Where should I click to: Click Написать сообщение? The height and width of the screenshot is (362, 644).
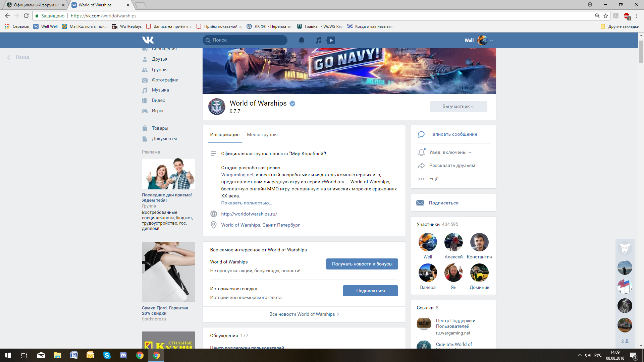point(453,134)
